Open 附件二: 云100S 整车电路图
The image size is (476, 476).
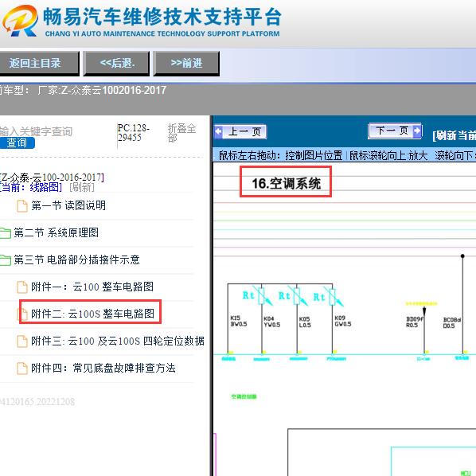click(x=92, y=314)
